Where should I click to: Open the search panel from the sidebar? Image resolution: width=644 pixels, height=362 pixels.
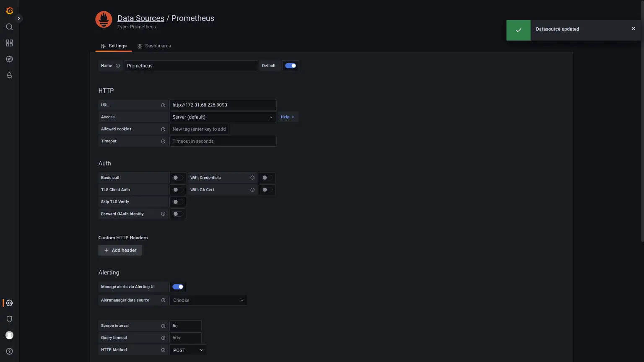[9, 26]
